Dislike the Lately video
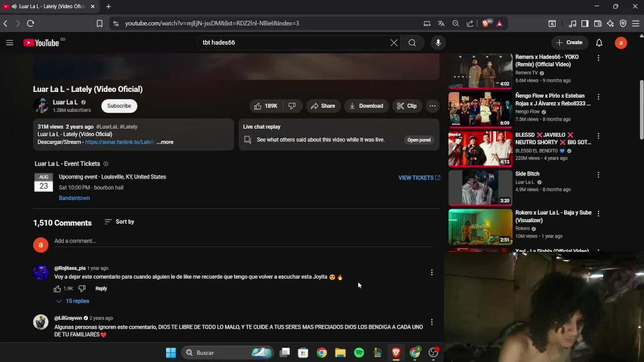Screen dimensions: 644x362 pos(292,106)
